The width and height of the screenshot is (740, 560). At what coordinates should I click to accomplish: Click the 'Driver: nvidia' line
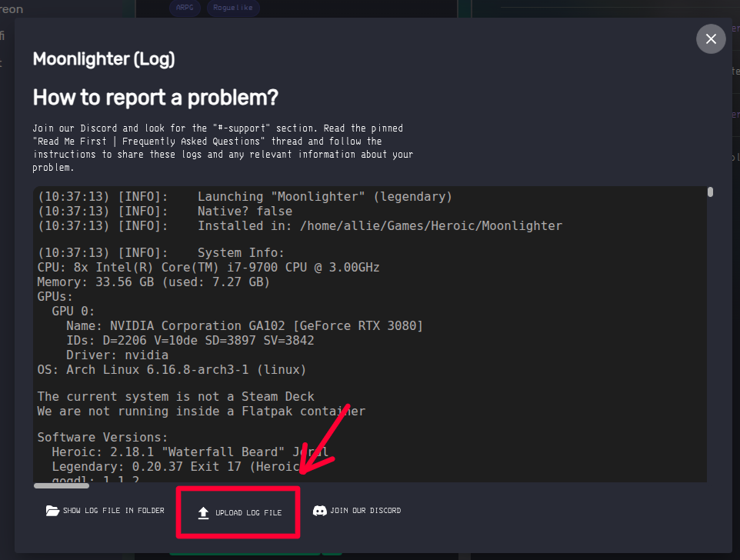point(117,355)
